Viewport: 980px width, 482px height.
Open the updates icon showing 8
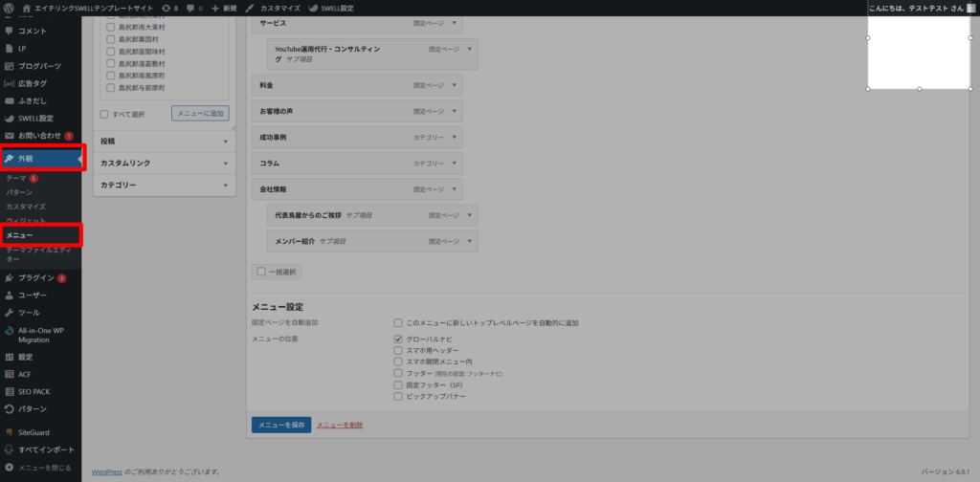pyautogui.click(x=166, y=8)
